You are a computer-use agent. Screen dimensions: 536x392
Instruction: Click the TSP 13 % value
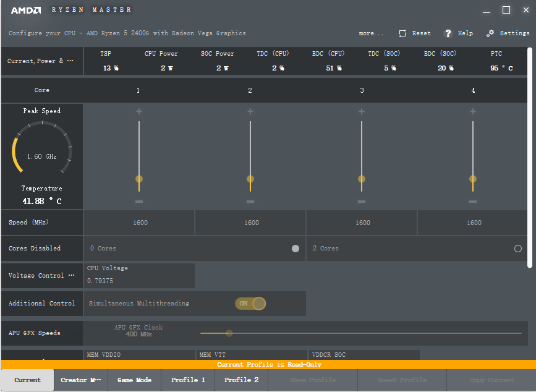click(x=111, y=68)
